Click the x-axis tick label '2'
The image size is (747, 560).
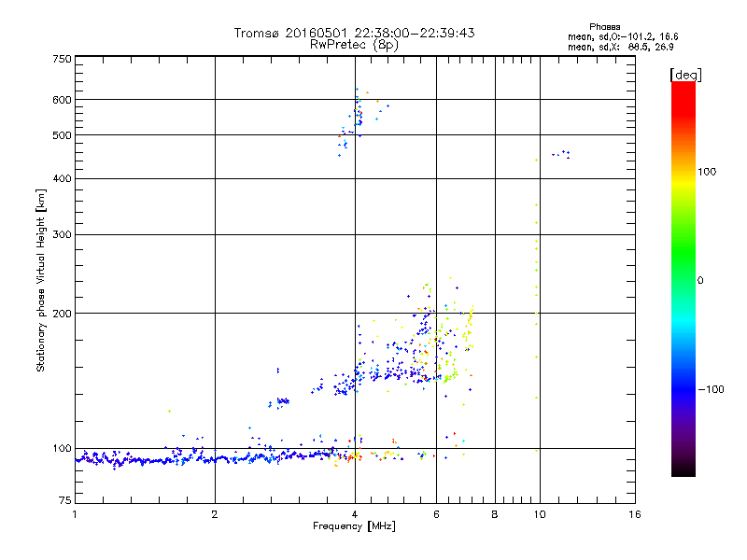coord(215,514)
